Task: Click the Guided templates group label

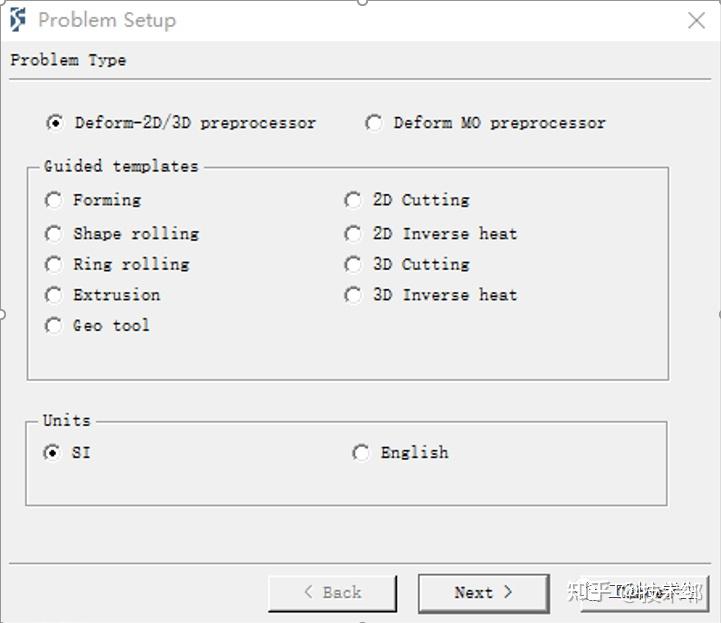Action: [x=121, y=166]
